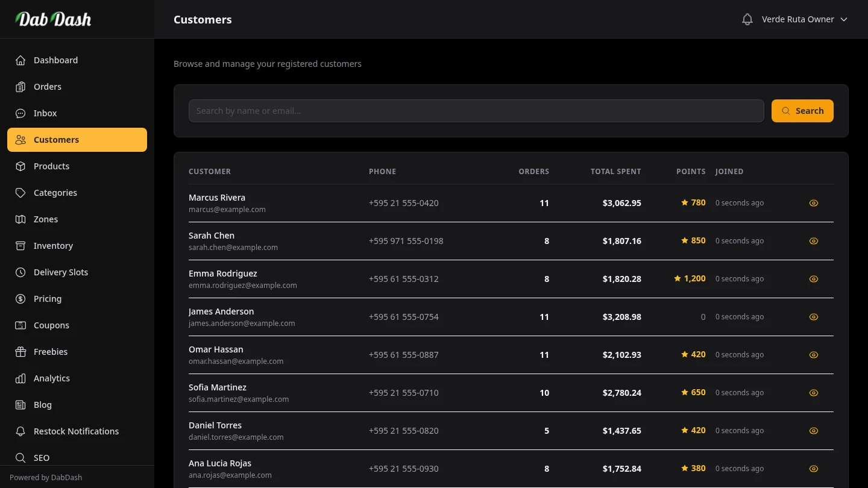This screenshot has height=488, width=868.
Task: Open the Inbox from the sidebar
Action: 20,113
